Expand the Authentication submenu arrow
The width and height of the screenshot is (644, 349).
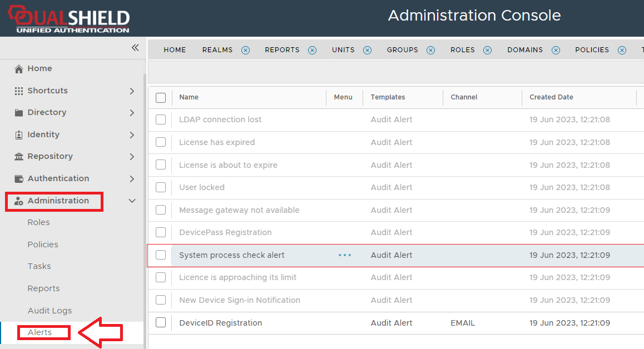132,179
